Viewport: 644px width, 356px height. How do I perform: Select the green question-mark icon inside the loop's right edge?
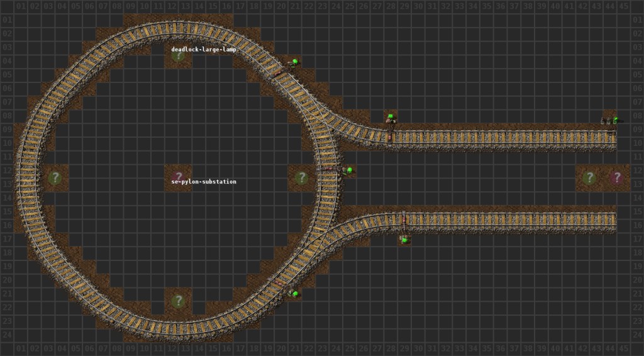click(301, 178)
